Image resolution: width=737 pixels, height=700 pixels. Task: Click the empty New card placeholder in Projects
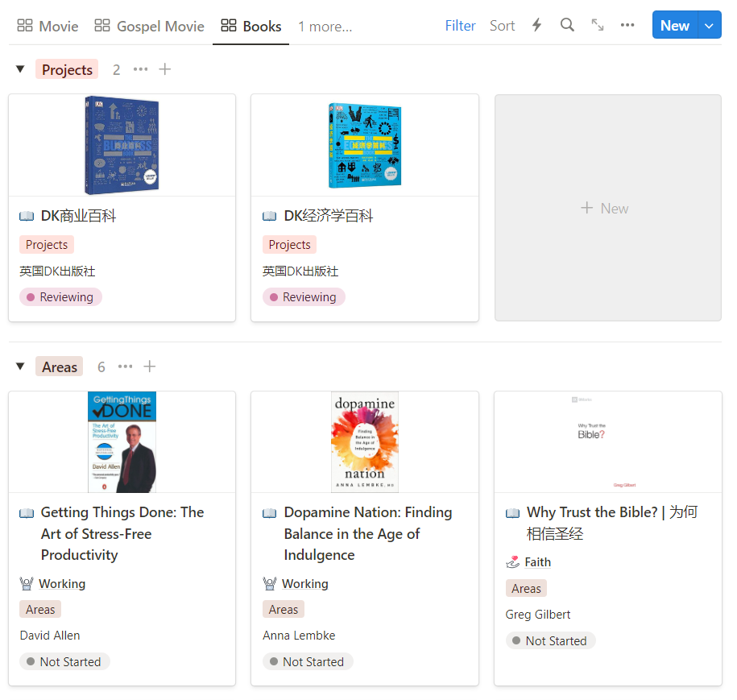click(x=607, y=208)
